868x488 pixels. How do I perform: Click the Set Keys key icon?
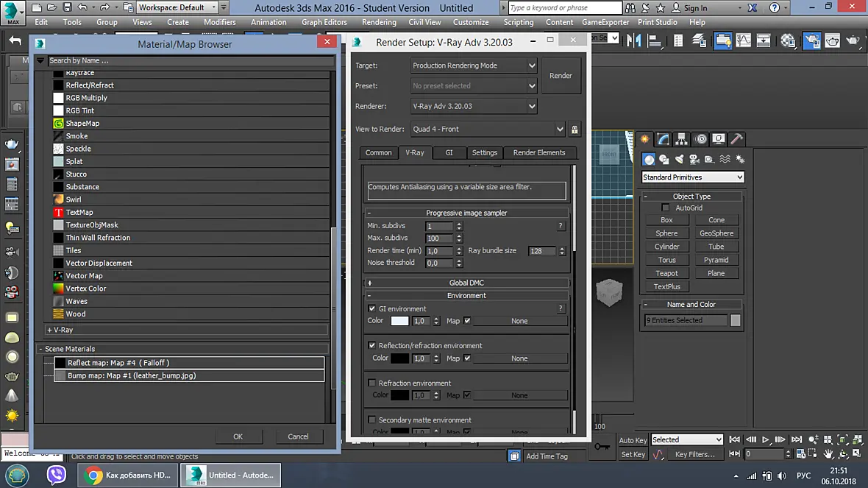click(602, 447)
